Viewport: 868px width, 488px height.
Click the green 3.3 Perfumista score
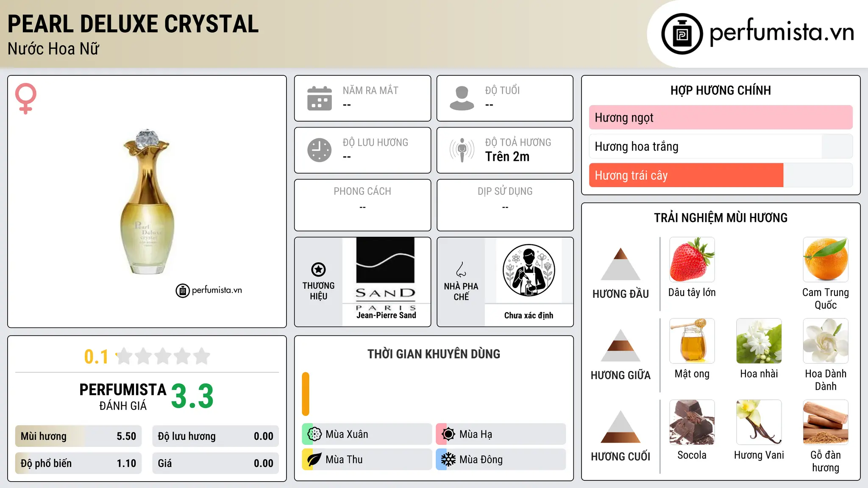(192, 396)
